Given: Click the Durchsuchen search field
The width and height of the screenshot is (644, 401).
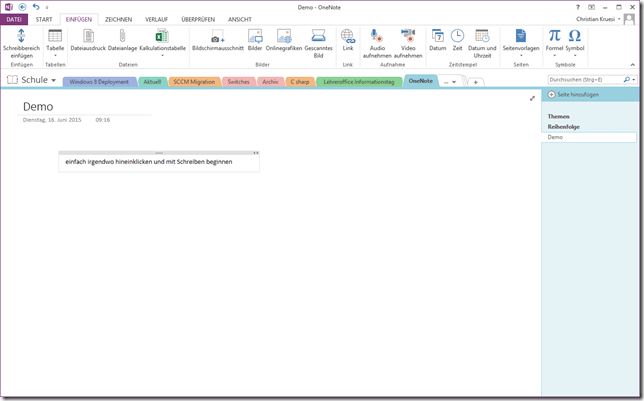Looking at the screenshot, I should [585, 79].
